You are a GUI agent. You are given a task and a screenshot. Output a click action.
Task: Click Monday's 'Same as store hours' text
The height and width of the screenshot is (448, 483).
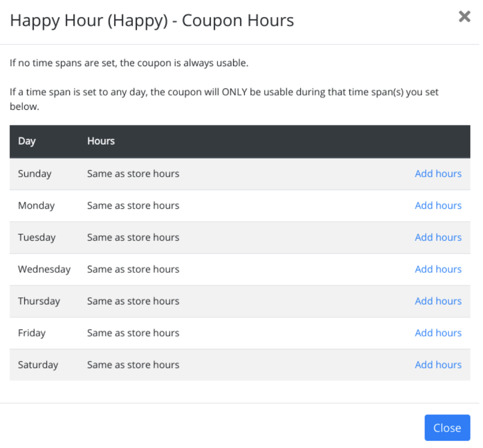(x=133, y=205)
